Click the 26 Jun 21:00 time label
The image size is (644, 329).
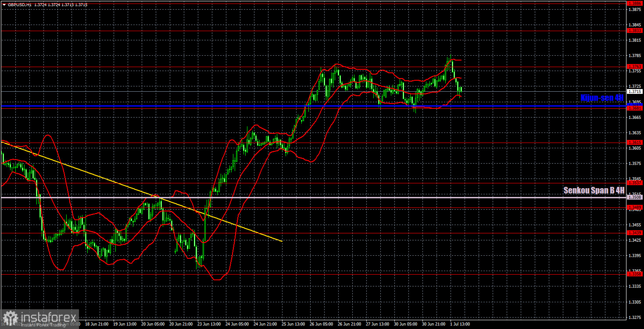click(350, 325)
